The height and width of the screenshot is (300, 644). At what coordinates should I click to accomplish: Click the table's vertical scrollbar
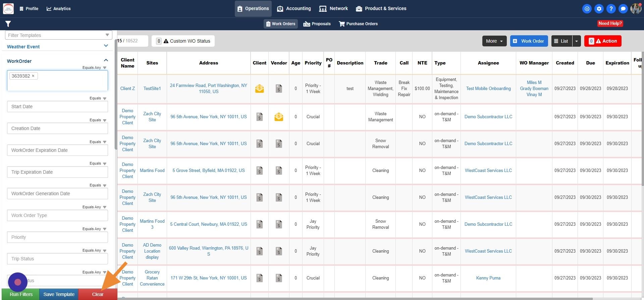coord(642,118)
